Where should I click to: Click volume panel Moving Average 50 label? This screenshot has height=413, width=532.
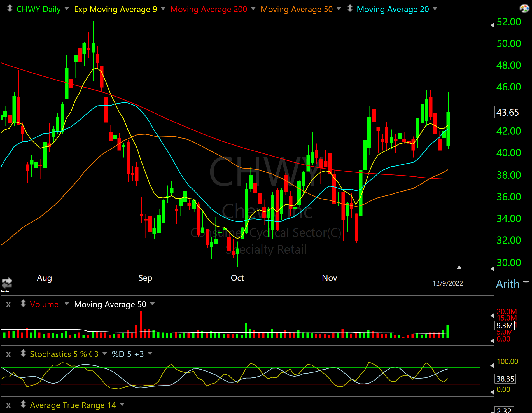pos(110,304)
